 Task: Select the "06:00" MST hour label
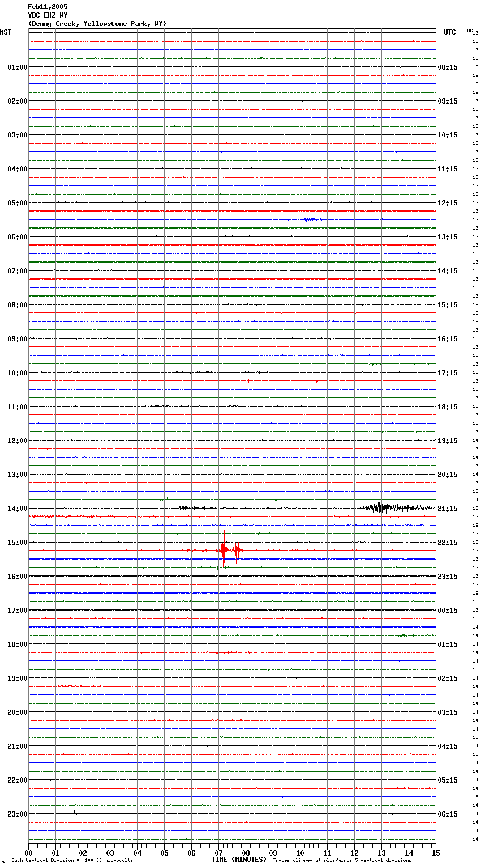pos(17,237)
